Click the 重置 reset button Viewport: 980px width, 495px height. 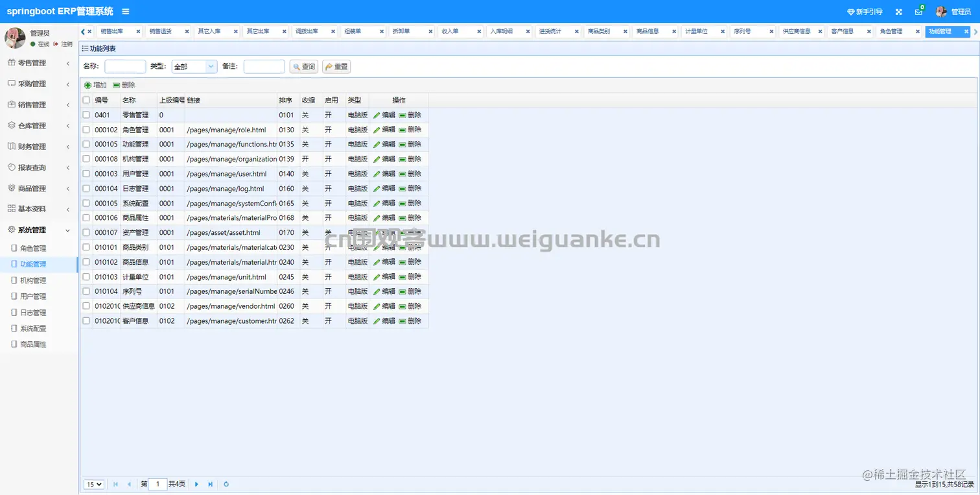coord(336,66)
